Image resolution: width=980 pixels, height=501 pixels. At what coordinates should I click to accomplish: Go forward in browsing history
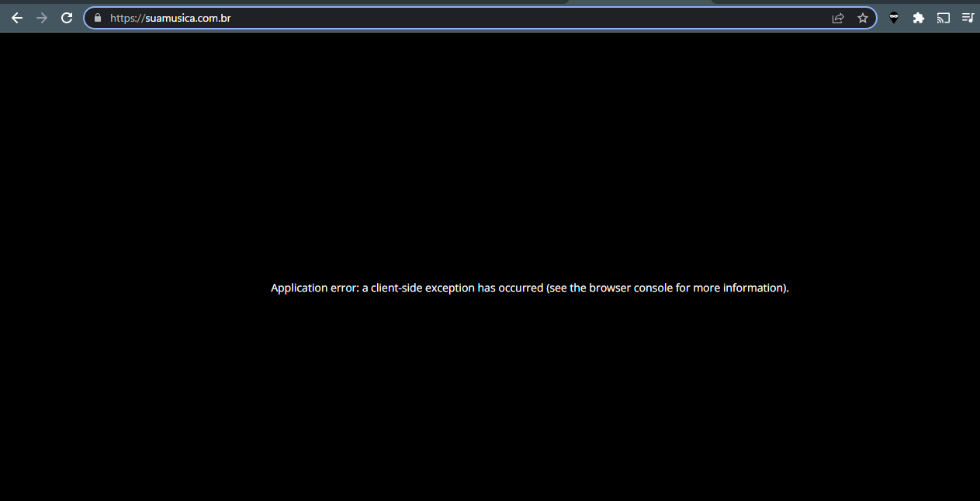(x=41, y=17)
